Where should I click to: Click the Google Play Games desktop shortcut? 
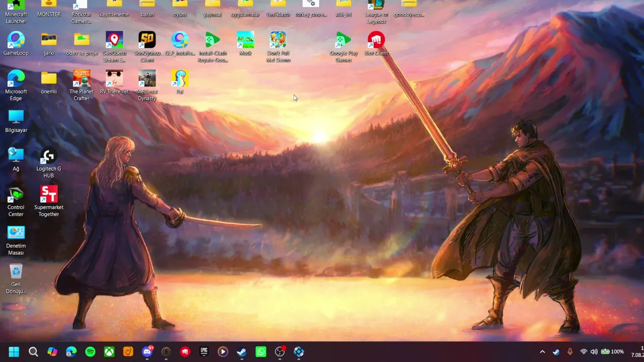(344, 47)
